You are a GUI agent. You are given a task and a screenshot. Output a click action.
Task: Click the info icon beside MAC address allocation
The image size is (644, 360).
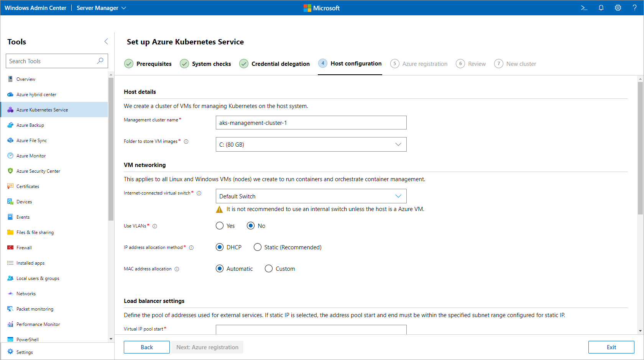tap(177, 269)
